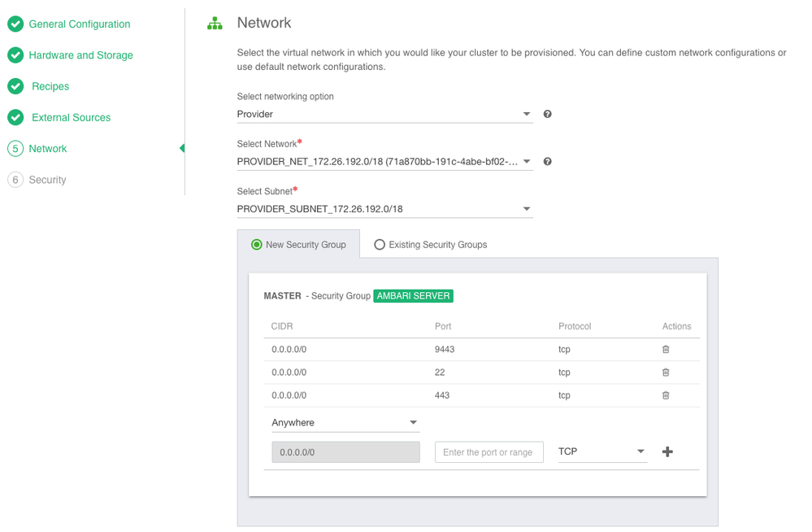Screen dimensions: 812x532
Task: Jump to the Security step
Action: pos(47,180)
